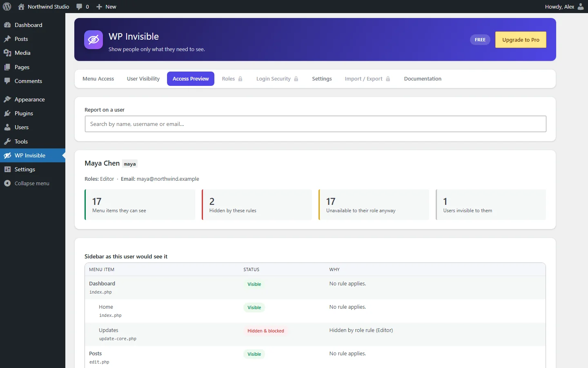The height and width of the screenshot is (368, 588).
Task: Click the Hidden by these rules card
Action: 257,204
